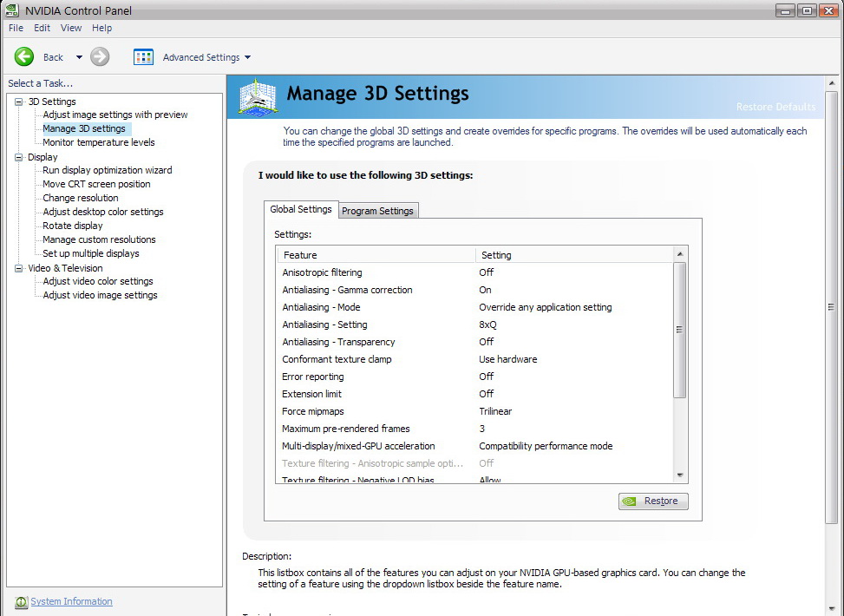844x616 pixels.
Task: Click the settings list scrollbar thumb
Action: point(680,330)
